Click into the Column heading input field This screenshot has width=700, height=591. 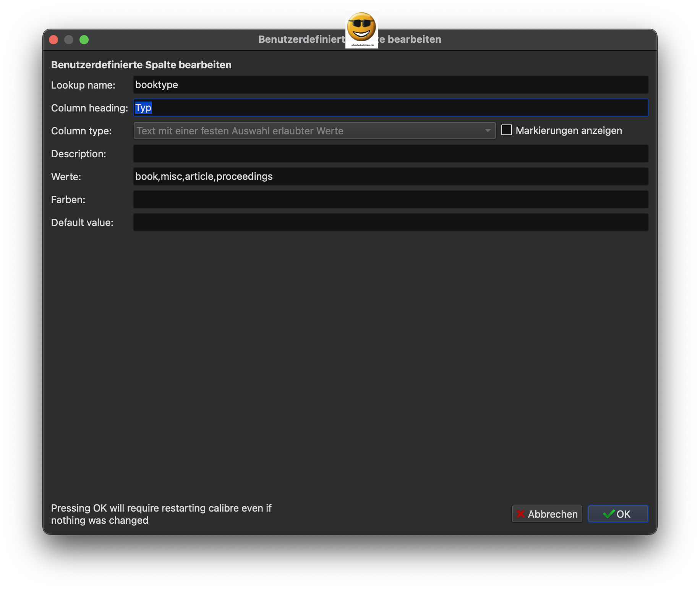(390, 108)
